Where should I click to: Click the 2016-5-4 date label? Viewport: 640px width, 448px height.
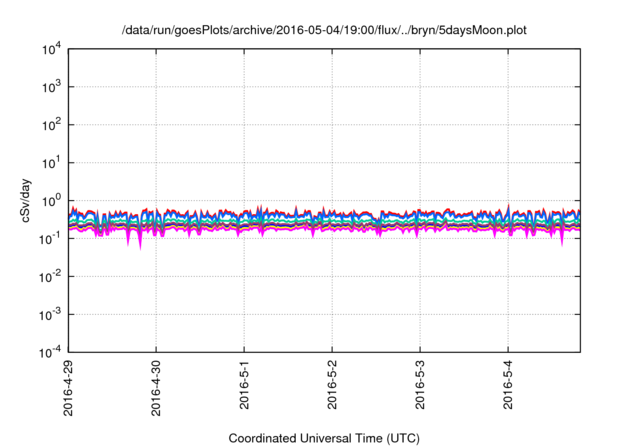pos(508,384)
